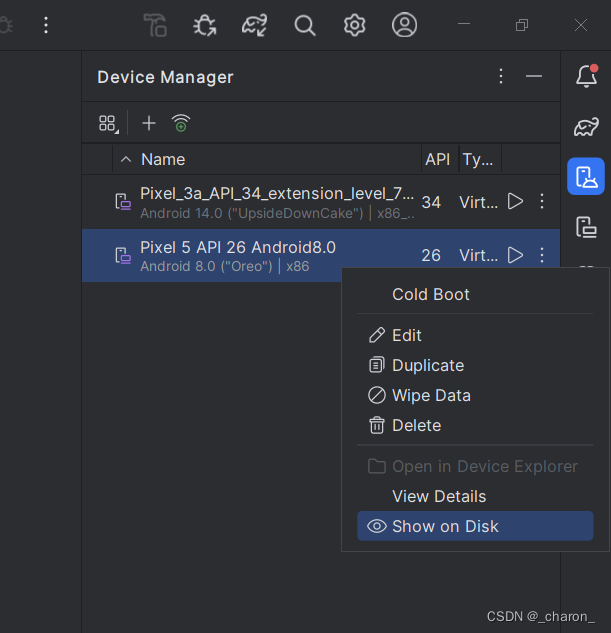
Task: Choose Edit in device context menu
Action: tap(475, 335)
